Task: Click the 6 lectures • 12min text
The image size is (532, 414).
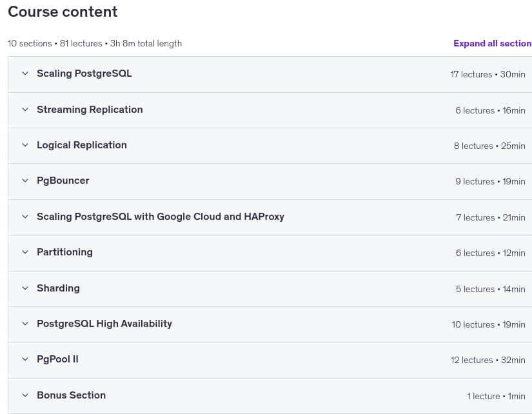Action: coord(491,253)
